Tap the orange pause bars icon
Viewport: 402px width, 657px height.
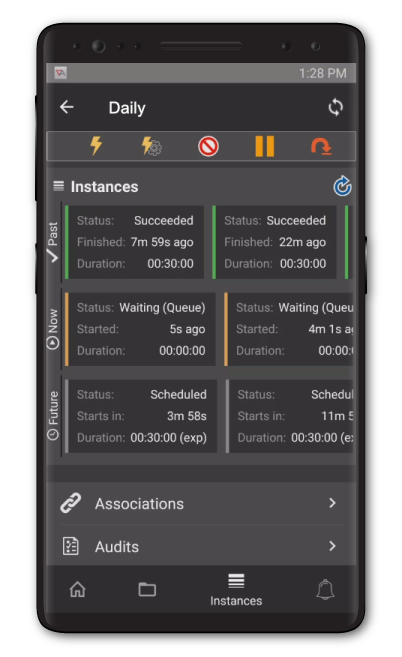[x=265, y=146]
